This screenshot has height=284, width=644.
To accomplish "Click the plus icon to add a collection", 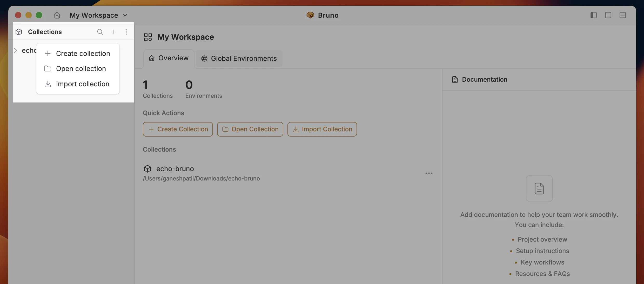I will pos(113,32).
